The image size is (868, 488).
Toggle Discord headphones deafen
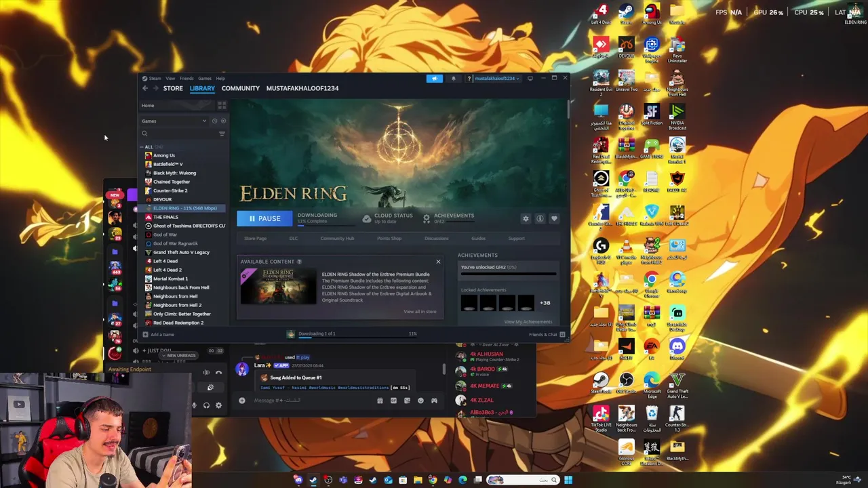point(206,405)
